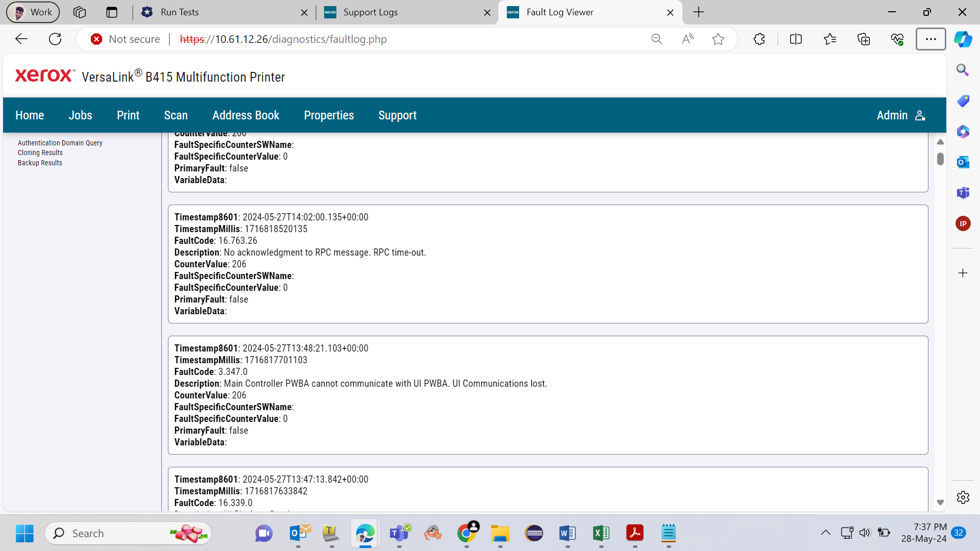Open the Admin user account icon
980x551 pixels.
click(920, 115)
